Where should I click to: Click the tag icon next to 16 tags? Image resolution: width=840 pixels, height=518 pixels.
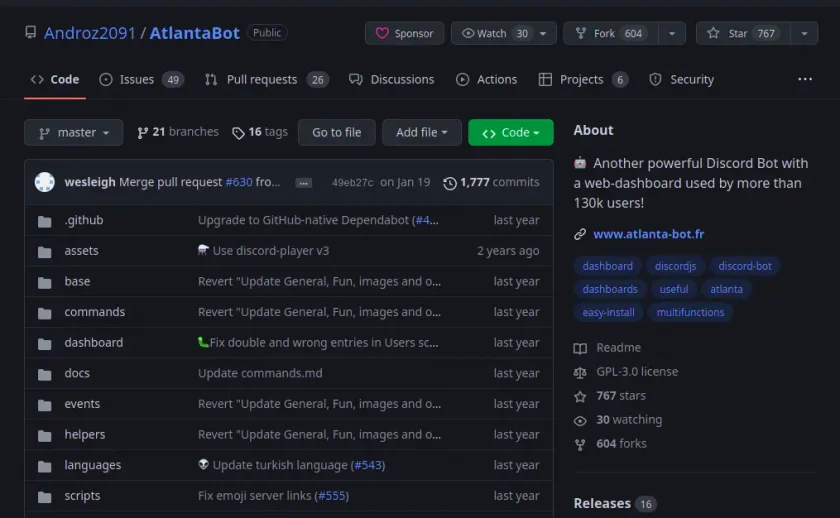(x=238, y=133)
